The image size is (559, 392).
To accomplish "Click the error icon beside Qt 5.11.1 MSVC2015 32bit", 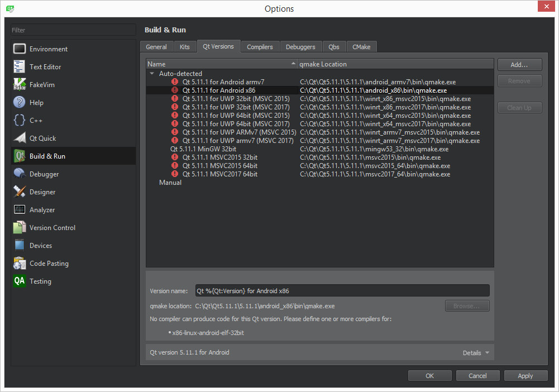I will [x=175, y=157].
